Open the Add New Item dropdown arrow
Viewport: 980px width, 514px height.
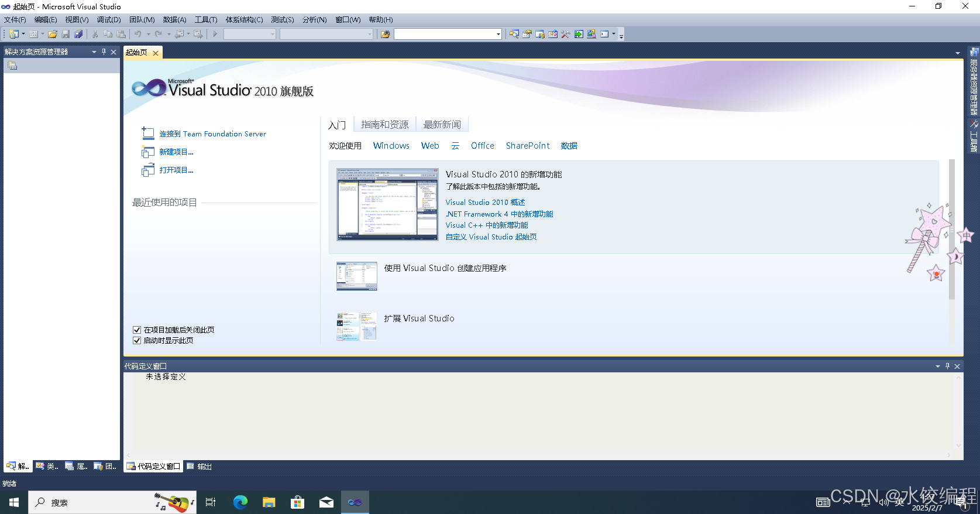[x=43, y=34]
